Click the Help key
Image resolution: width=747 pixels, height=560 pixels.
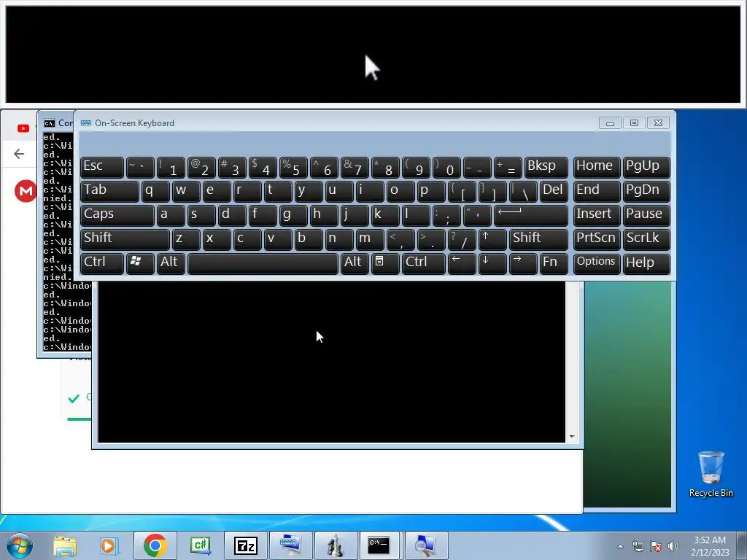click(x=646, y=263)
